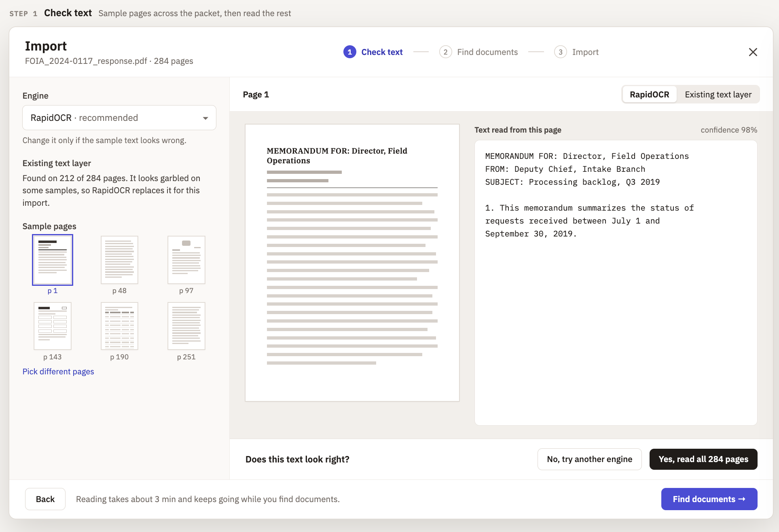779x532 pixels.
Task: Open the Engine dropdown
Action: pos(119,118)
